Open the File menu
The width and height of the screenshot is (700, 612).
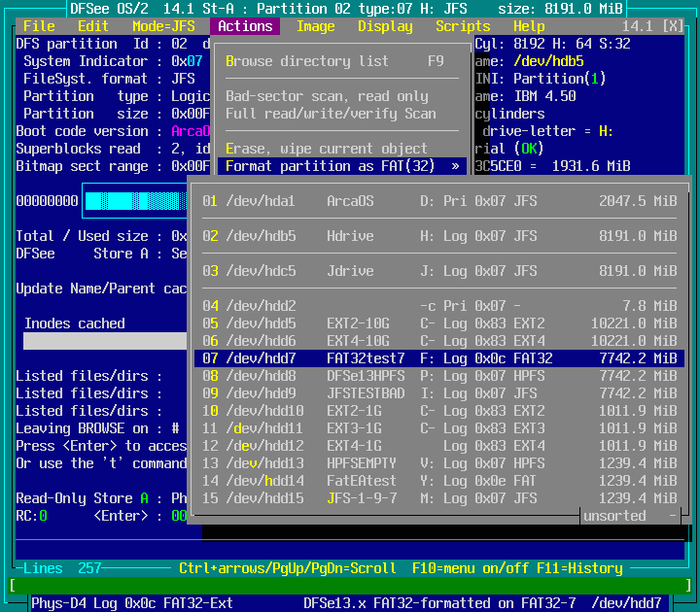tap(39, 26)
